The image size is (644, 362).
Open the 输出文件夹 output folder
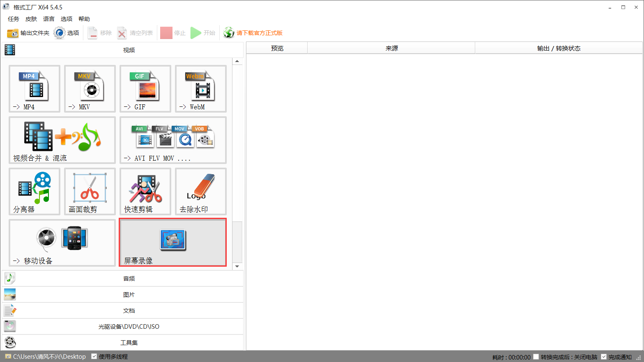(28, 33)
